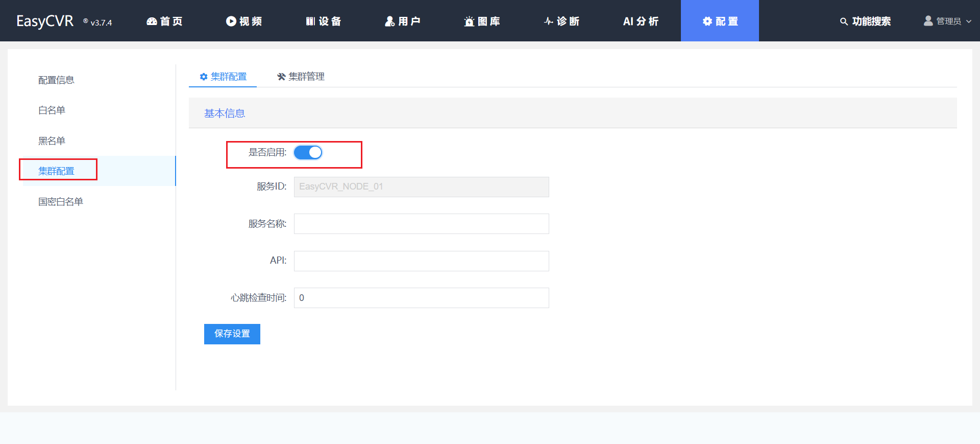Click the magnifier icon for 功能搜索
This screenshot has width=980, height=444.
pyautogui.click(x=844, y=21)
